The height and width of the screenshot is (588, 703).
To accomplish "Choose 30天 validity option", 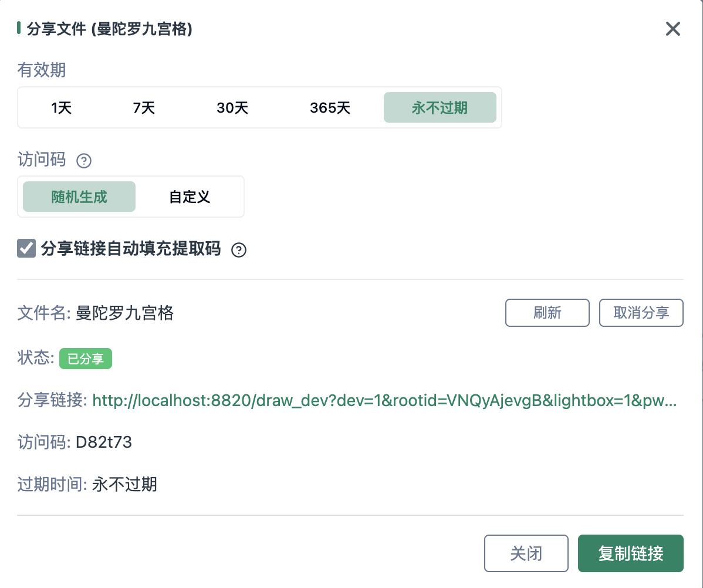I will (233, 108).
